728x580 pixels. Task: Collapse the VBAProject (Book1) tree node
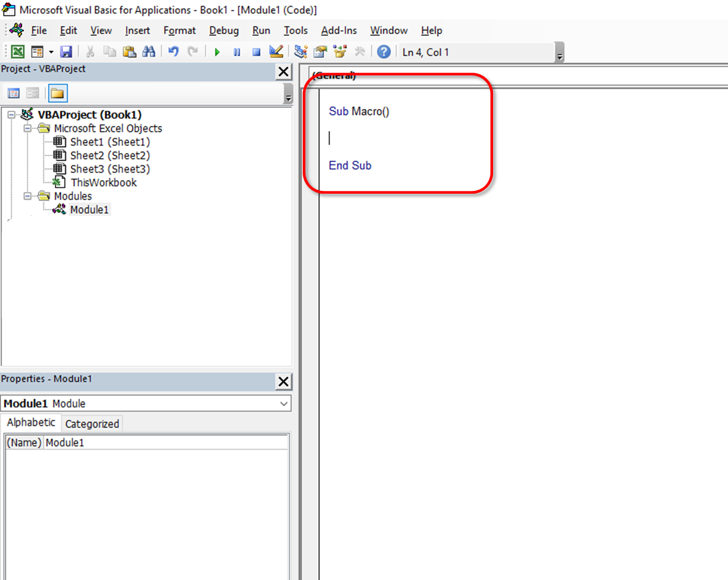point(11,115)
